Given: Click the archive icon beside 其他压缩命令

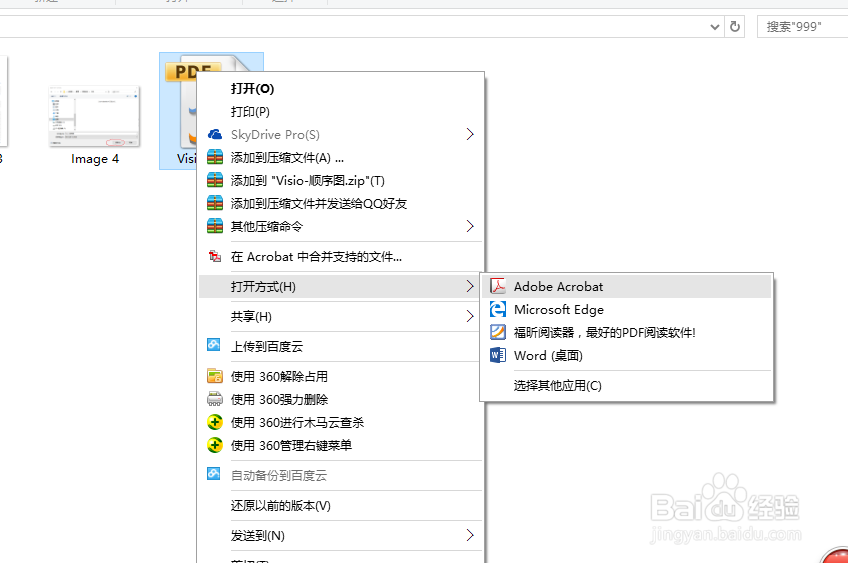Looking at the screenshot, I should click(215, 226).
